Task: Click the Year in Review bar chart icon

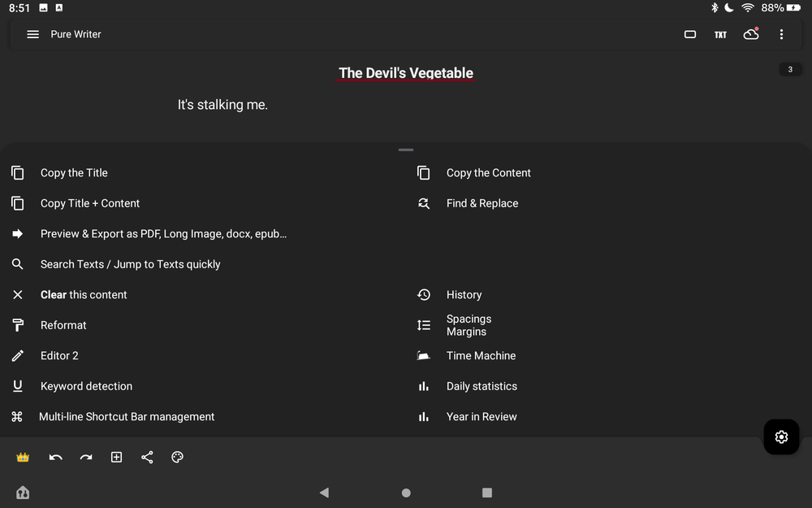Action: (x=424, y=417)
